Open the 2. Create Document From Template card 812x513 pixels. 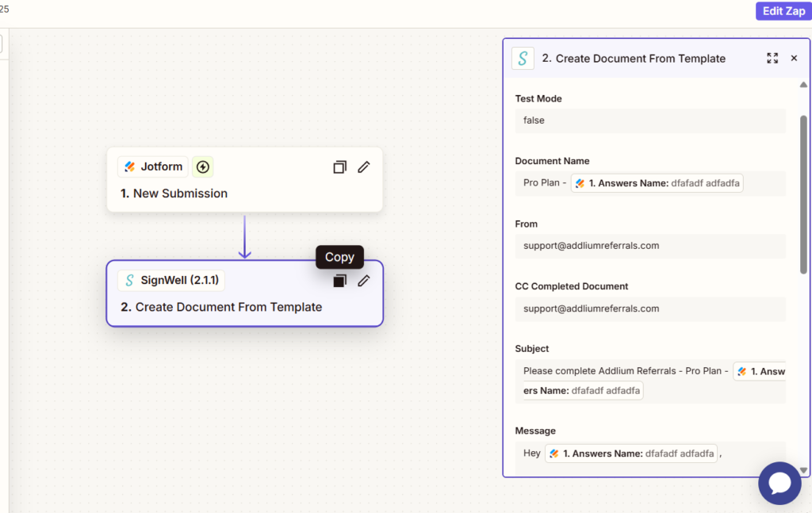click(x=244, y=293)
